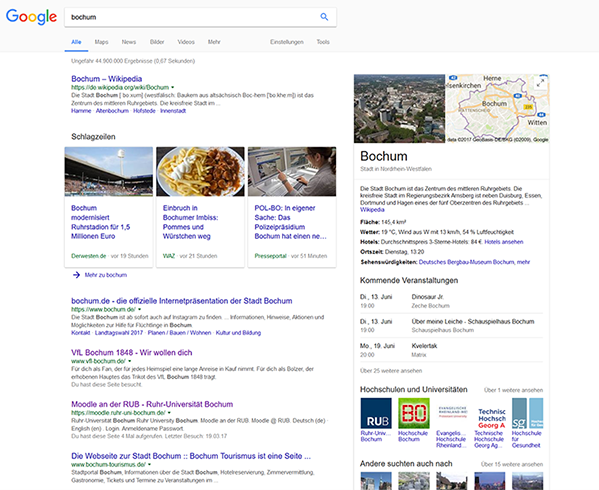Open the RUB university logo thumbnail

[x=376, y=413]
